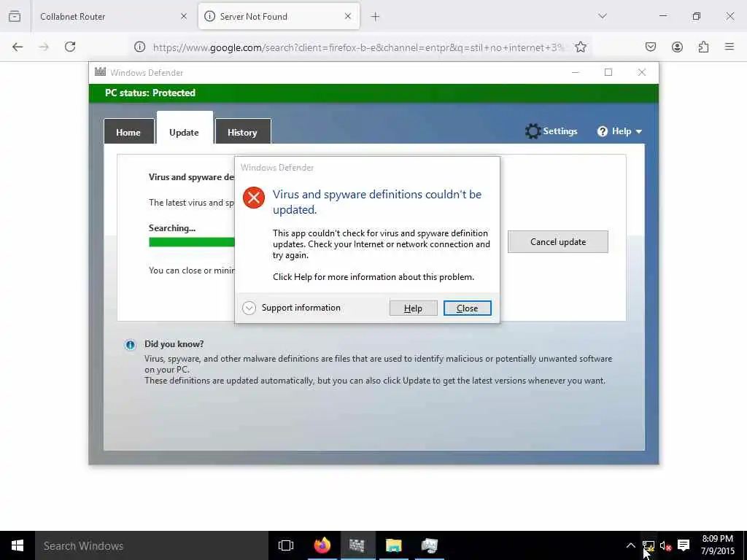
Task: Bookmark this page with the star icon
Action: pos(580,47)
